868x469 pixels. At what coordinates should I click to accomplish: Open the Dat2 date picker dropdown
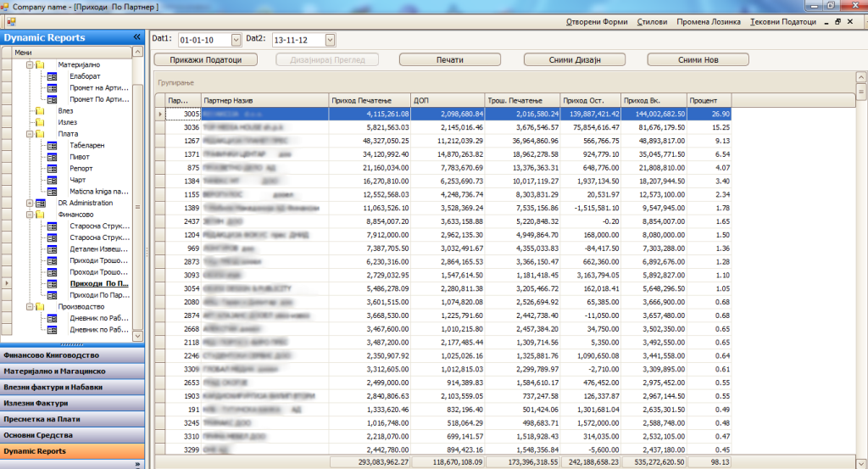pyautogui.click(x=330, y=40)
